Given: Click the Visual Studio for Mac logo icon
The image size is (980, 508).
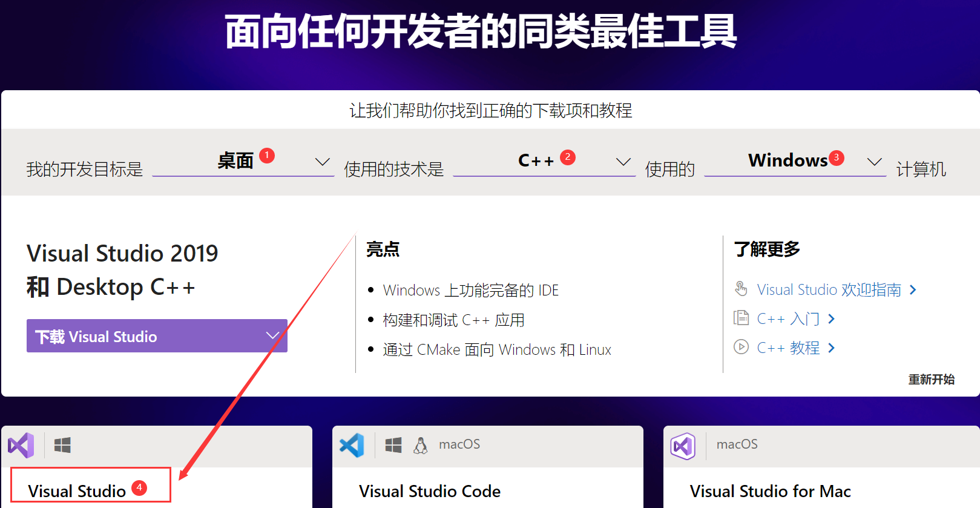Looking at the screenshot, I should [683, 446].
